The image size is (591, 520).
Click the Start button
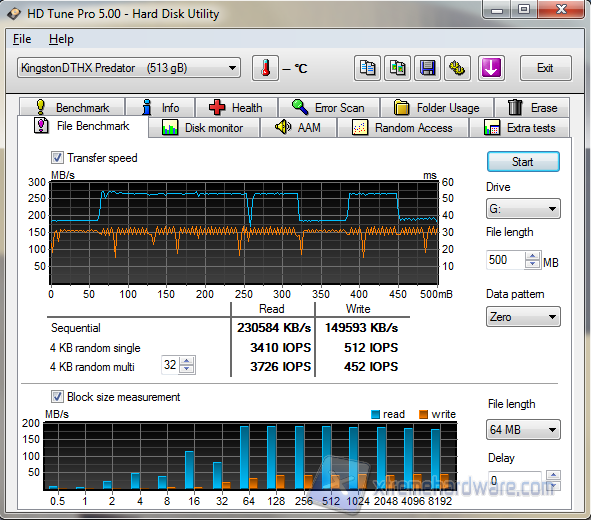tap(523, 162)
